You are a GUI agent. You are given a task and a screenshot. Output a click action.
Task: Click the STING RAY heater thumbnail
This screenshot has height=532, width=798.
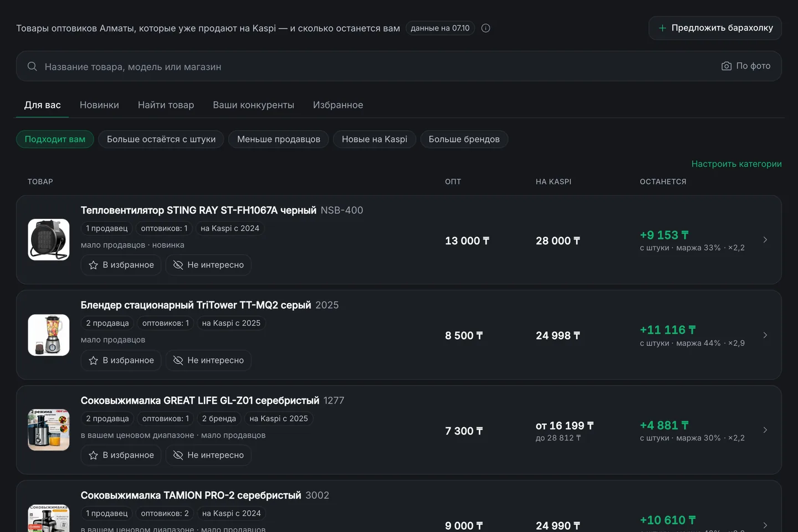point(49,240)
